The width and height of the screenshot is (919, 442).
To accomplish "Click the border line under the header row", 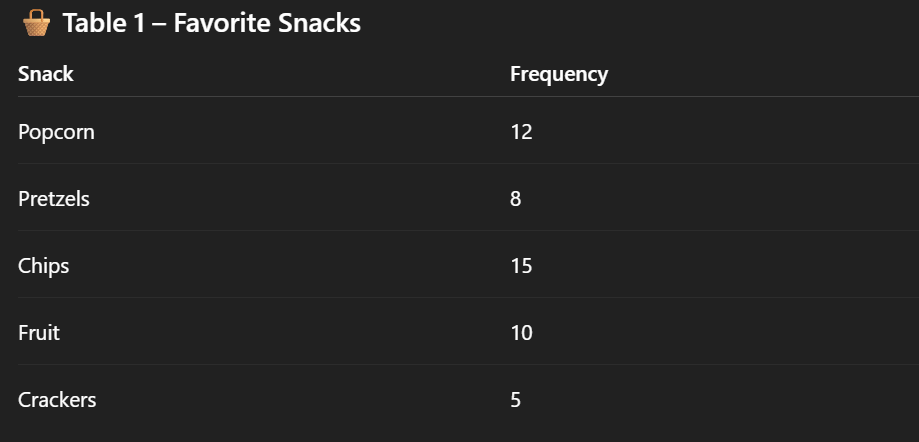I will coord(460,97).
